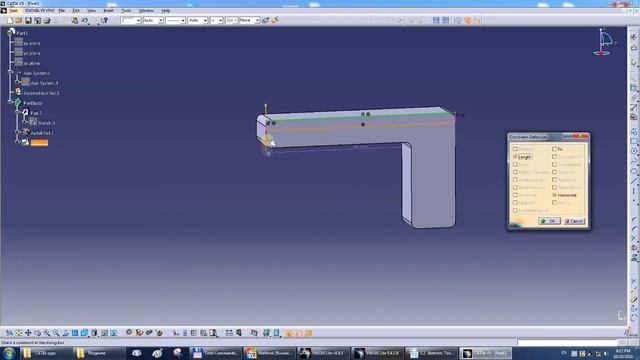Check the Angle constraint checkbox
Screen dimensions: 640x360
(x=515, y=164)
